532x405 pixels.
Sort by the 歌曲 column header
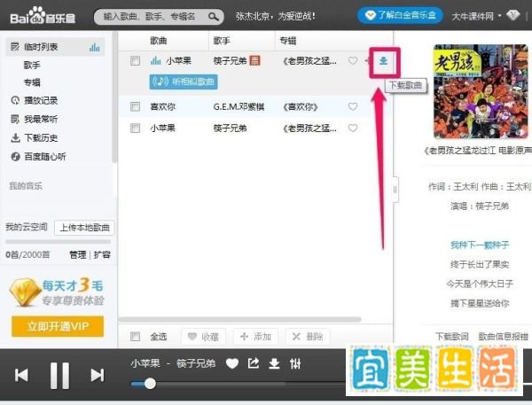159,41
